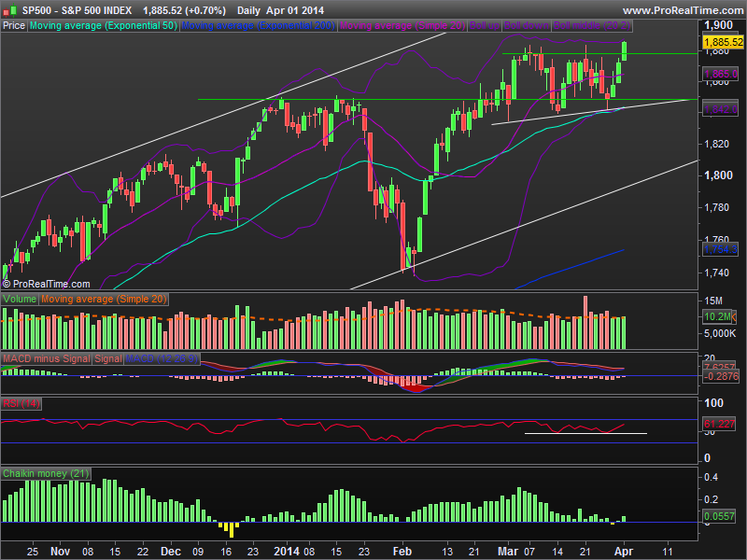Click the Nov label on date axis

pos(61,552)
